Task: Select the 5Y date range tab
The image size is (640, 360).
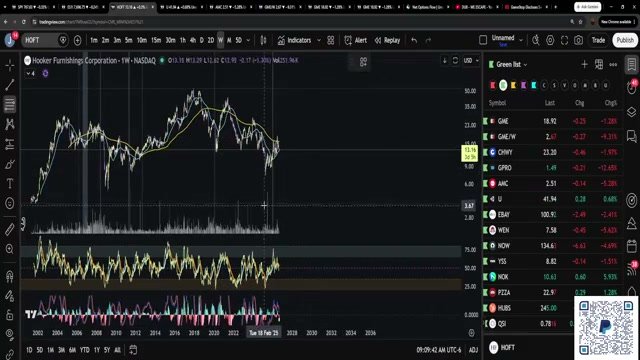Action: tap(107, 350)
